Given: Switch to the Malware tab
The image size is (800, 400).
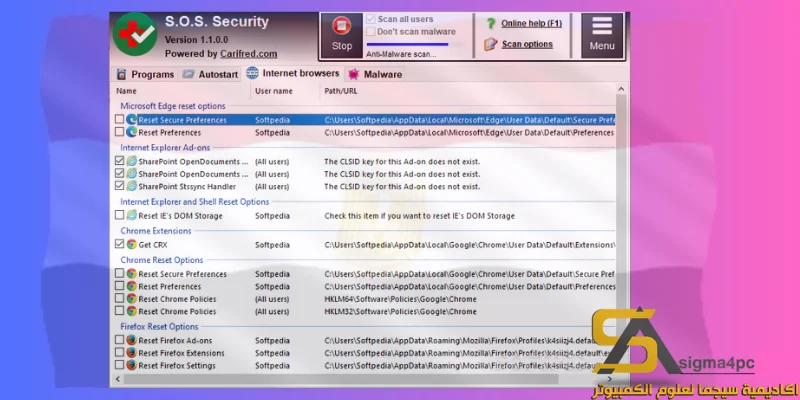Looking at the screenshot, I should pyautogui.click(x=375, y=74).
